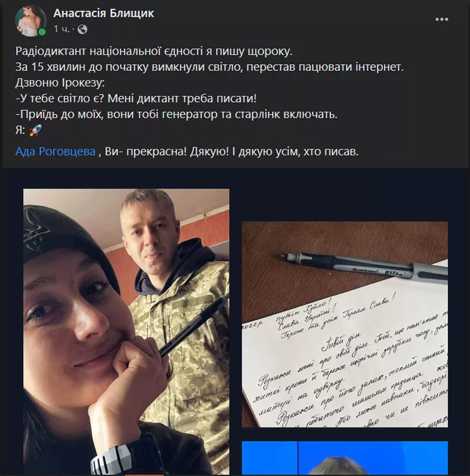Open the handwritten dictation photo
The width and height of the screenshot is (470, 476).
click(345, 325)
